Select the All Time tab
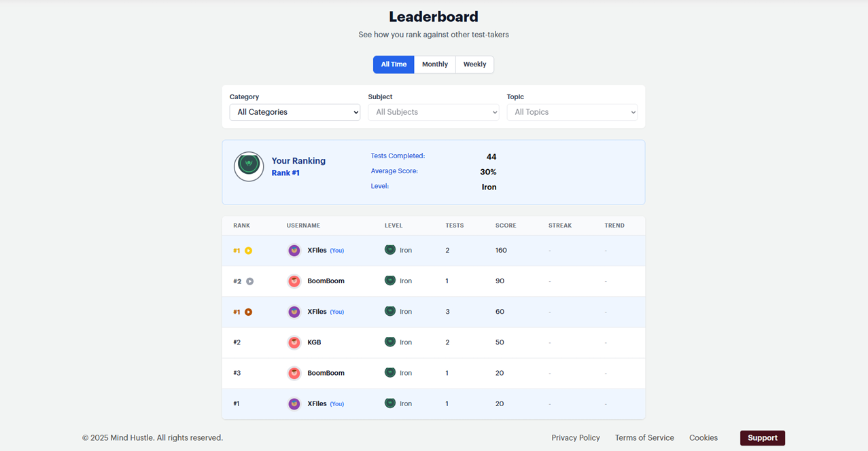 click(x=394, y=65)
